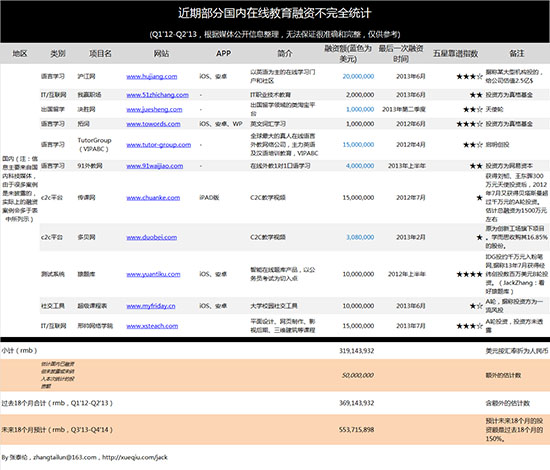550x470 pixels.
Task: Select the blue amount 20,000,000
Action: (358, 76)
